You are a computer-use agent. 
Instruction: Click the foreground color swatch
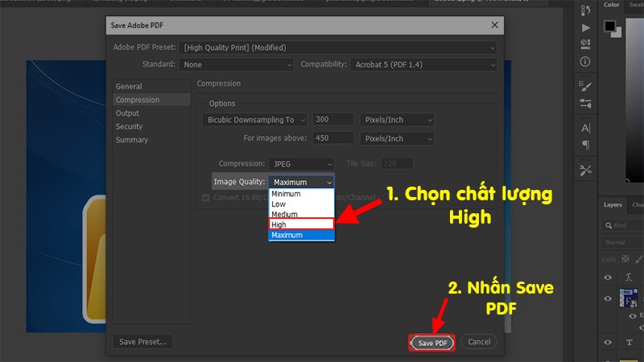pyautogui.click(x=610, y=27)
